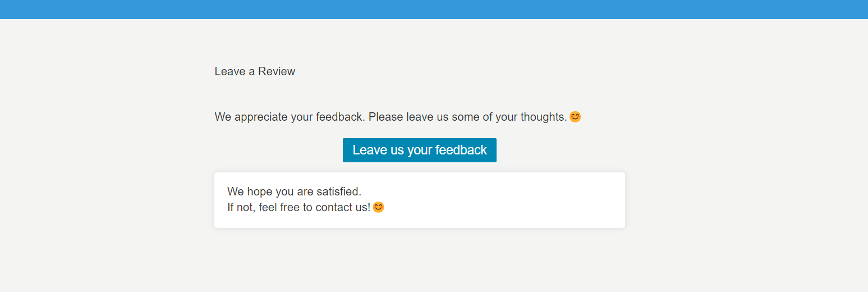Click the word "Review" in the heading
Viewport: 868px width, 292px height.
(277, 71)
